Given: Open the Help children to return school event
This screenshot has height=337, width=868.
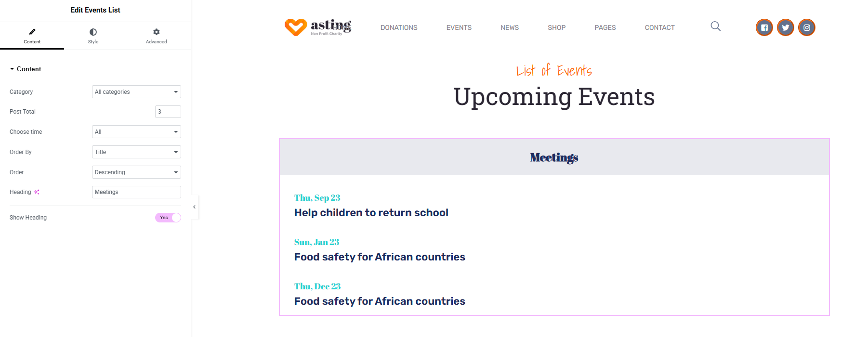Looking at the screenshot, I should (x=371, y=213).
